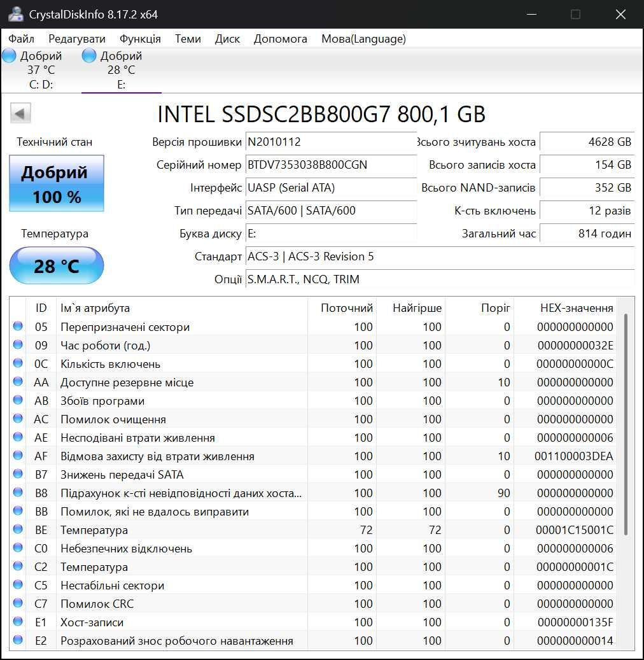Click total host reads value 4628 GB
The width and height of the screenshot is (644, 660).
click(x=587, y=142)
